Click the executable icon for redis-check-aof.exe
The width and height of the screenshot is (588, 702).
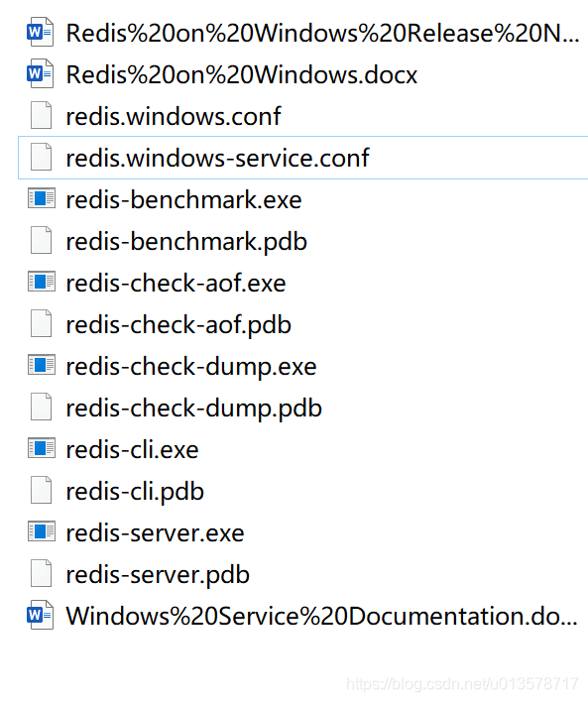tap(42, 282)
